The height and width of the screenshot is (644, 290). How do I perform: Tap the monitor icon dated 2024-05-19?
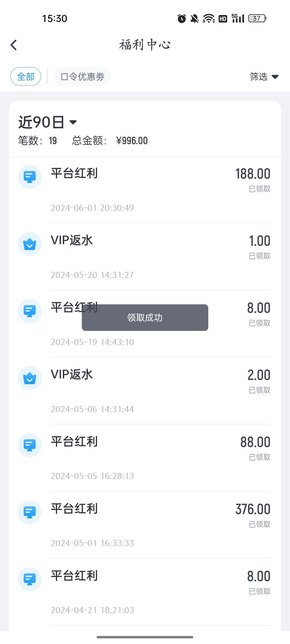(30, 311)
